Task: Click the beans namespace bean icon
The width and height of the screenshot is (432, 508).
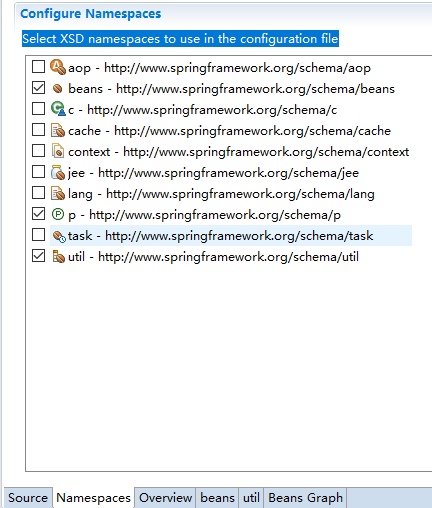Action: point(58,88)
